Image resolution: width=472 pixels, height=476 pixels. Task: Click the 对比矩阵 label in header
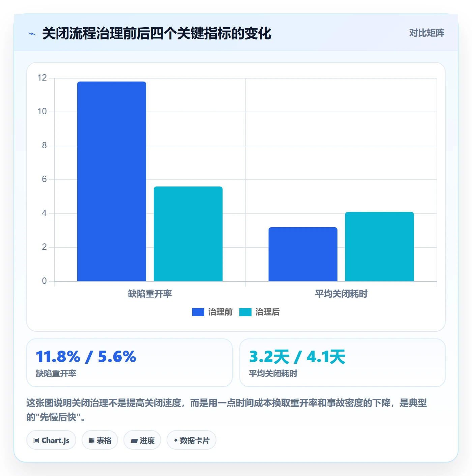(x=426, y=33)
